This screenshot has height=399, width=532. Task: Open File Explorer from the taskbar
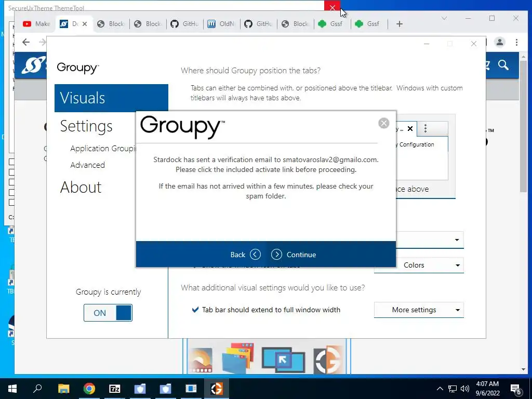[63, 389]
